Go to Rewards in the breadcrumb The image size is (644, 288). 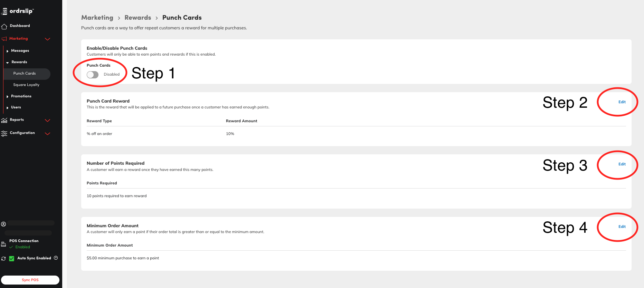138,18
